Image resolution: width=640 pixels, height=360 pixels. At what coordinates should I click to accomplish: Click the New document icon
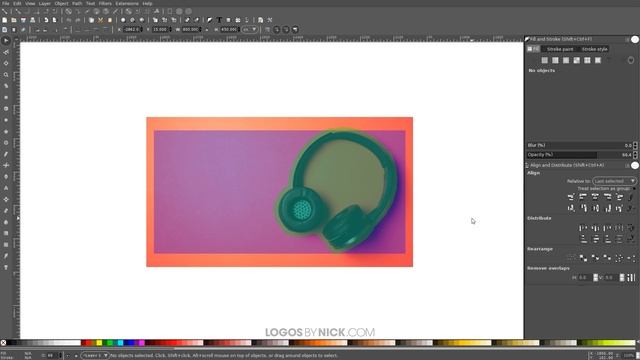pyautogui.click(x=4, y=20)
